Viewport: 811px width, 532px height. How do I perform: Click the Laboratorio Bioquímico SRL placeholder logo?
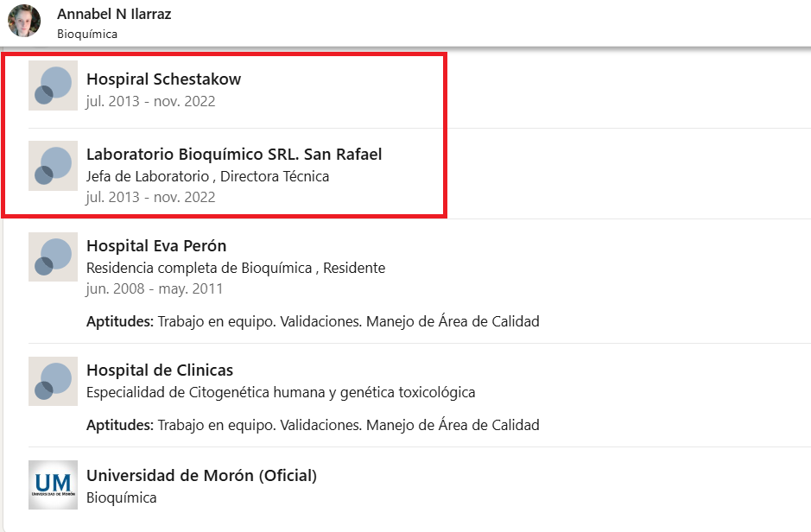click(53, 166)
